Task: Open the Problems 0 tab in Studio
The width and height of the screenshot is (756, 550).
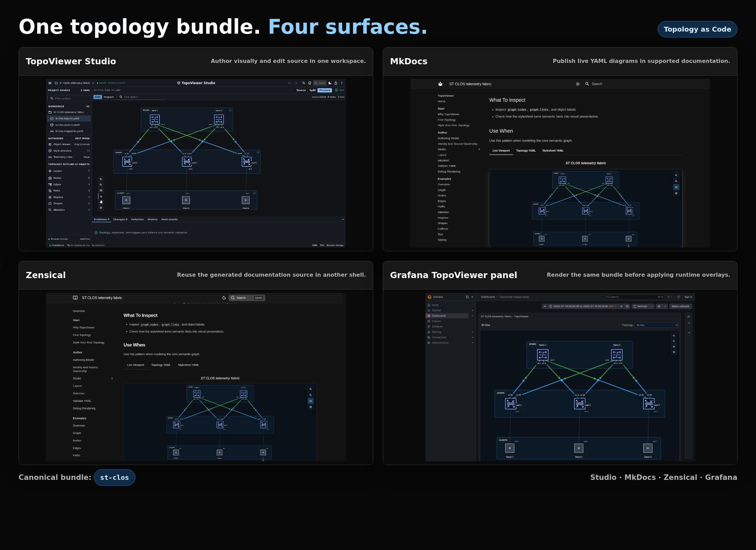Action: tap(102, 219)
